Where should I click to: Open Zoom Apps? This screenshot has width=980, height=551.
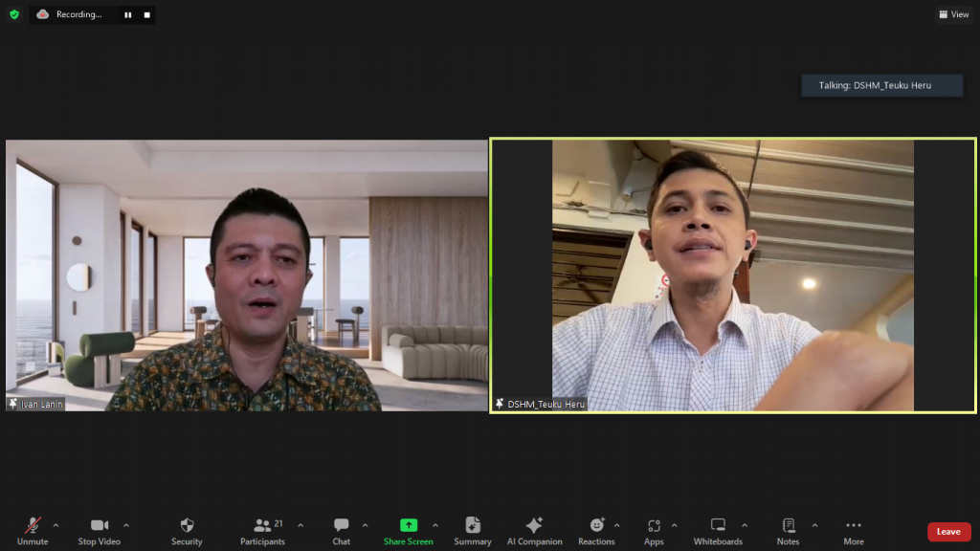tap(654, 532)
